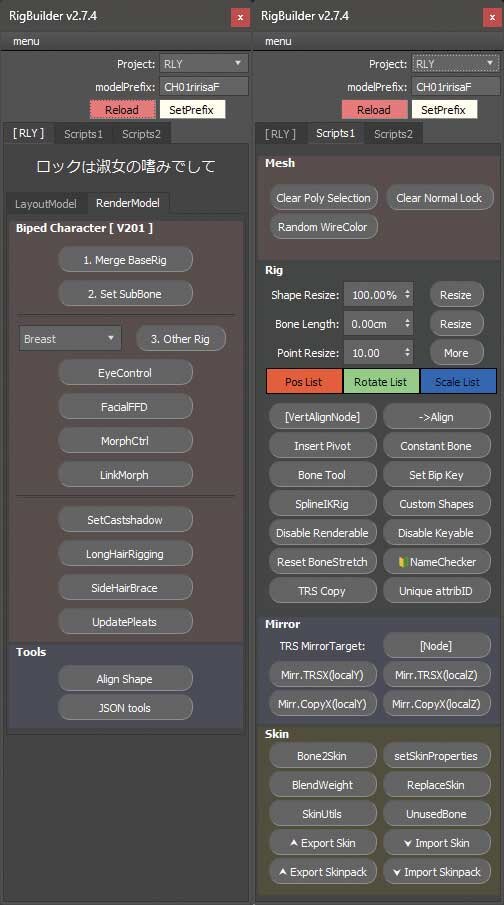The height and width of the screenshot is (905, 504).
Task: Select the LayoutModel tab
Action: click(x=46, y=204)
